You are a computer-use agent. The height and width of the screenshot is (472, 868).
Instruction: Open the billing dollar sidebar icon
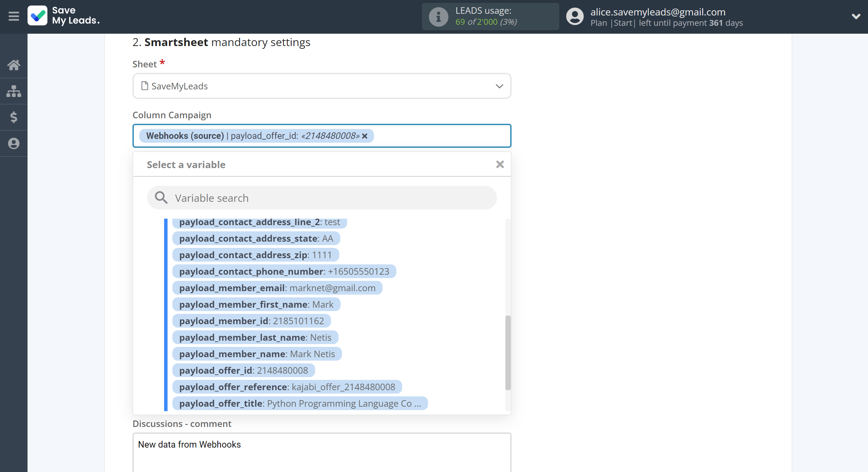coord(14,117)
